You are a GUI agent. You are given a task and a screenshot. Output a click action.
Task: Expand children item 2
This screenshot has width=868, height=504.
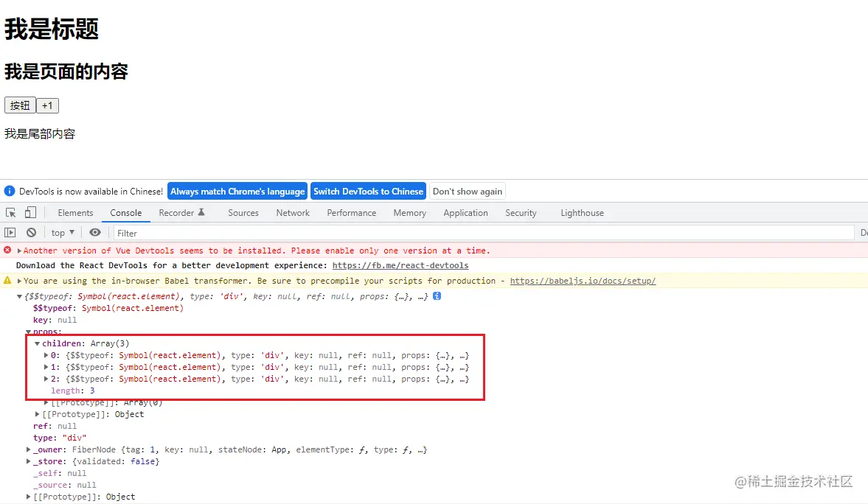[x=46, y=379]
